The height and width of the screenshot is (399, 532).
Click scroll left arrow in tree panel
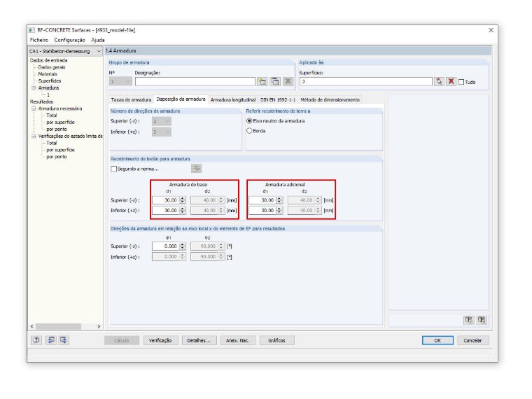32,326
